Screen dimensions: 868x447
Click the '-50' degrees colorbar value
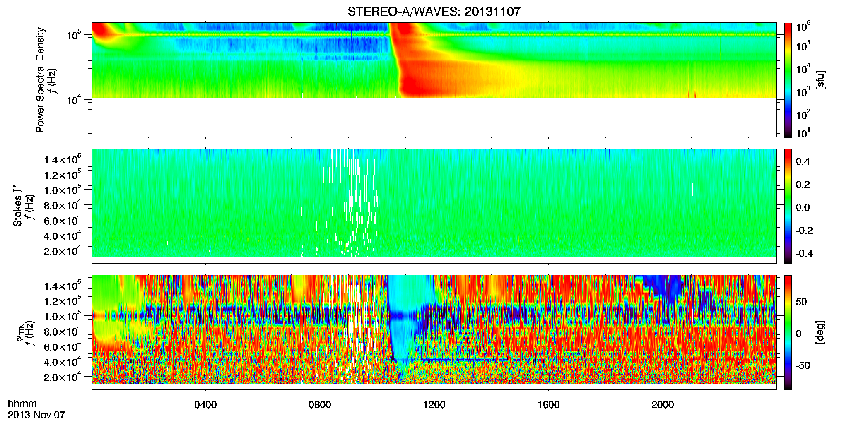tap(803, 365)
